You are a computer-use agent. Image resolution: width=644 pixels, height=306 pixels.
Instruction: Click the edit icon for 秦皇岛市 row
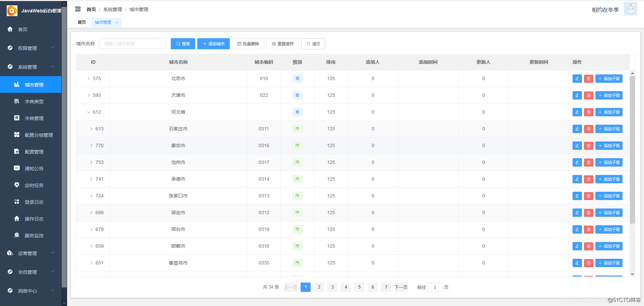[577, 263]
